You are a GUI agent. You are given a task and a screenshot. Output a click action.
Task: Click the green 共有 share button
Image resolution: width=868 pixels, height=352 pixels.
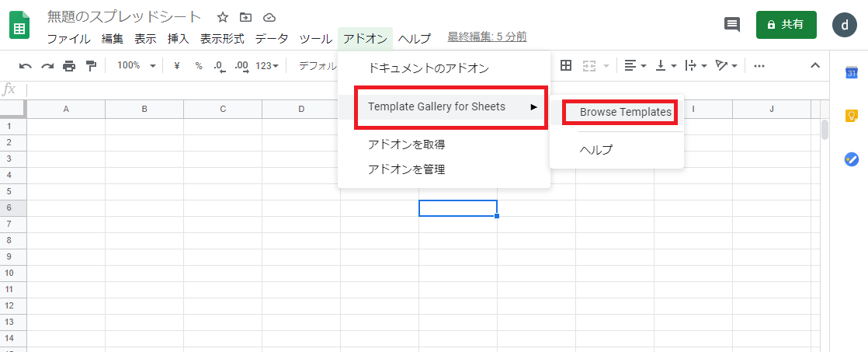(x=786, y=25)
